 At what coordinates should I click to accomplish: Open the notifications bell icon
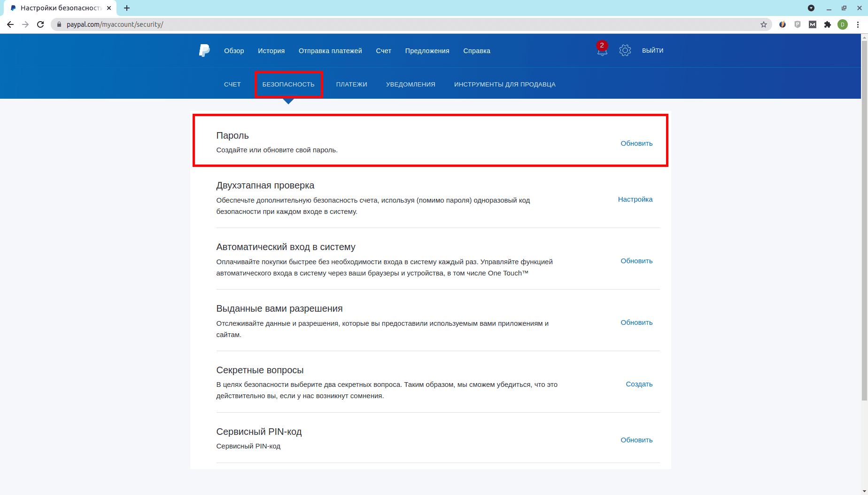[x=602, y=51]
